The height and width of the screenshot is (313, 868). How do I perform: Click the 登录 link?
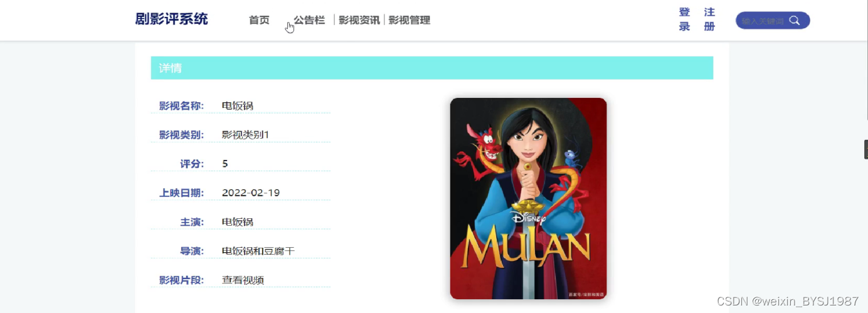pos(684,19)
